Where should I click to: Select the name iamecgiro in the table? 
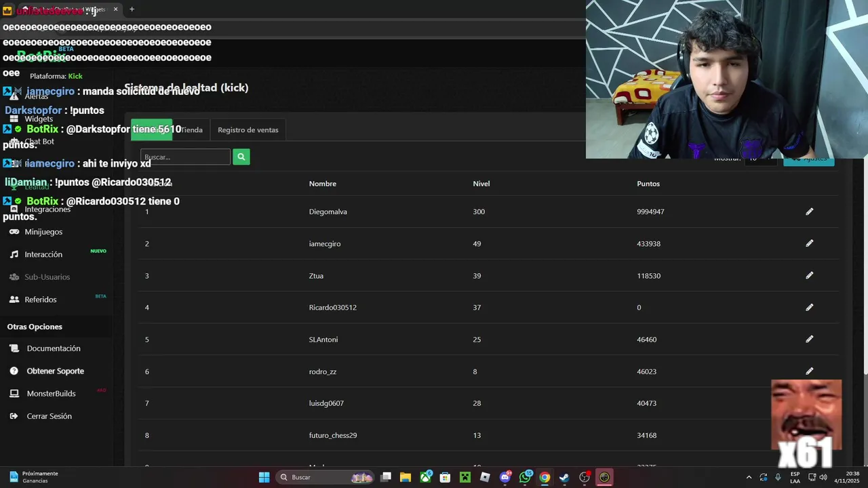click(325, 243)
